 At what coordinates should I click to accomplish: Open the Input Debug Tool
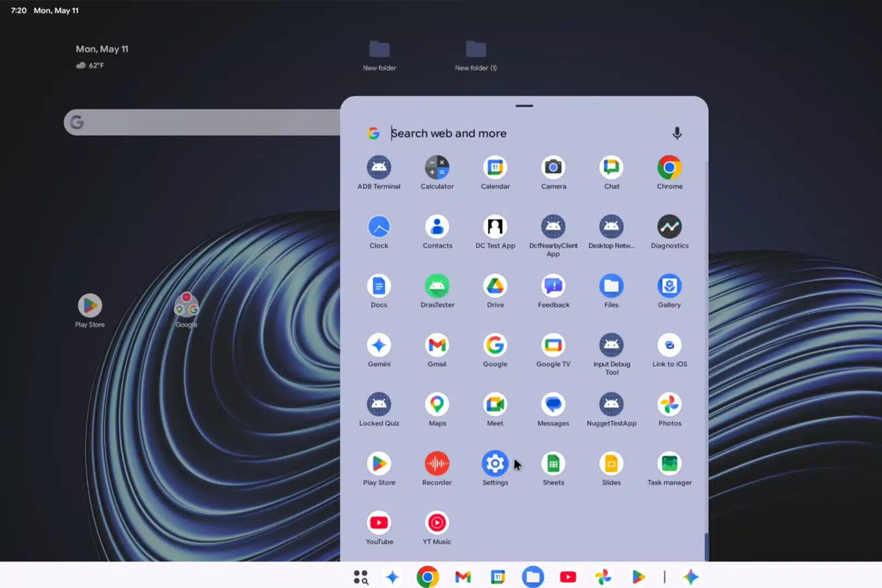pyautogui.click(x=611, y=345)
